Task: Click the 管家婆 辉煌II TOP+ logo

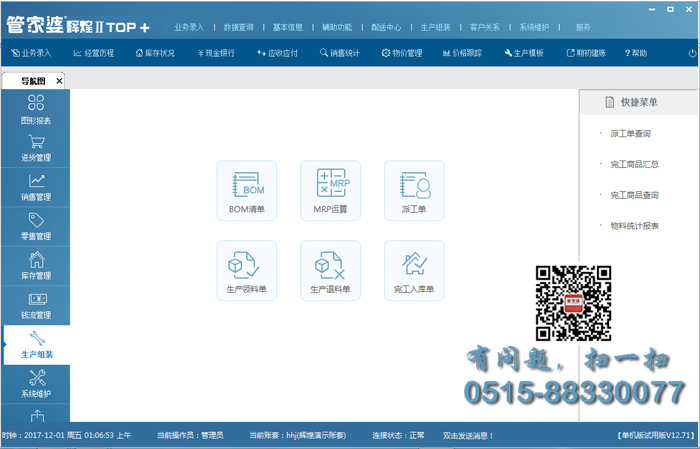Action: [78, 25]
